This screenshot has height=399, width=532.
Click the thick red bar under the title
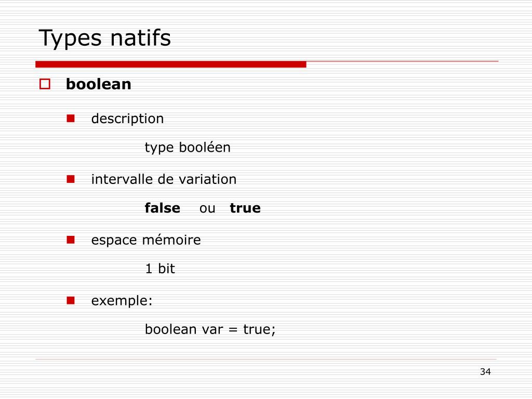click(x=170, y=64)
